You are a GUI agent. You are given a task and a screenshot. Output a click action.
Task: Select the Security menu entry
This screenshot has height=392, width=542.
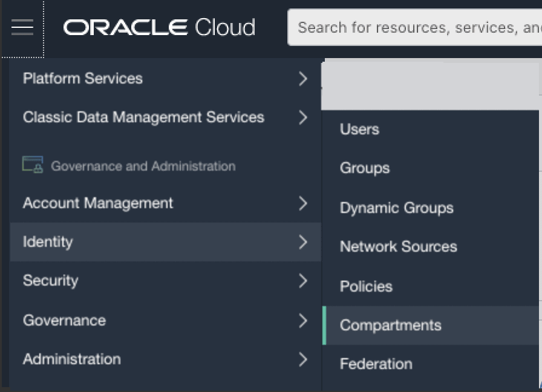pos(51,281)
